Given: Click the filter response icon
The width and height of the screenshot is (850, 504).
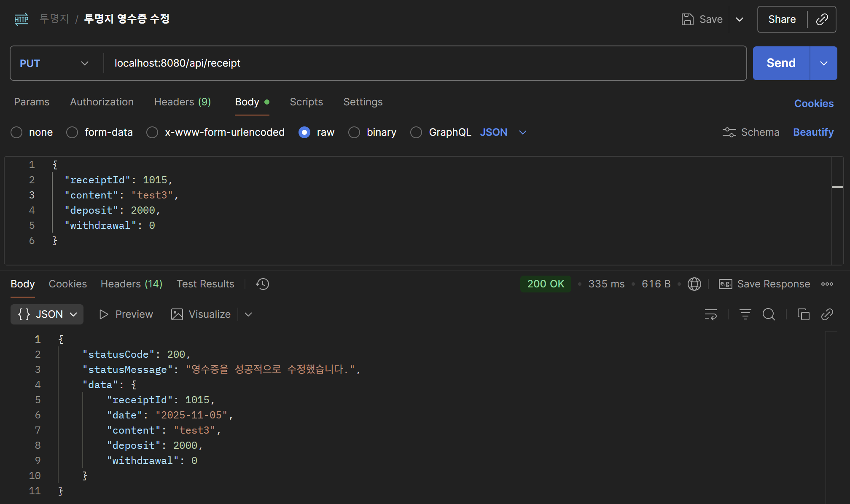Looking at the screenshot, I should tap(745, 314).
